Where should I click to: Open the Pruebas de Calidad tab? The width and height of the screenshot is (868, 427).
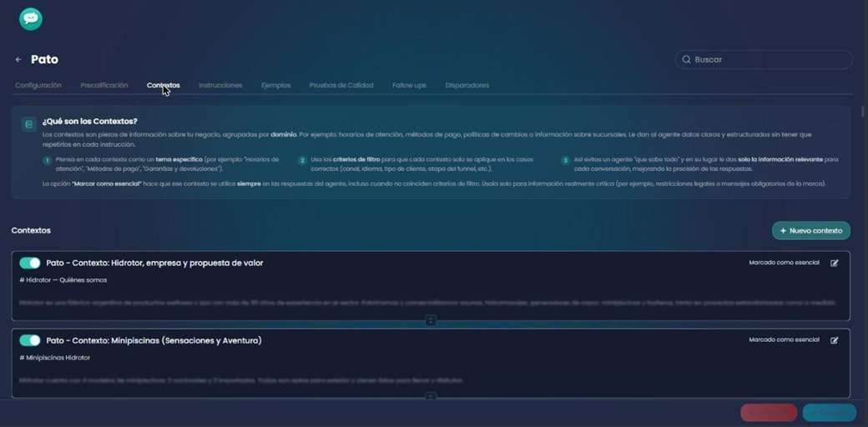click(341, 85)
